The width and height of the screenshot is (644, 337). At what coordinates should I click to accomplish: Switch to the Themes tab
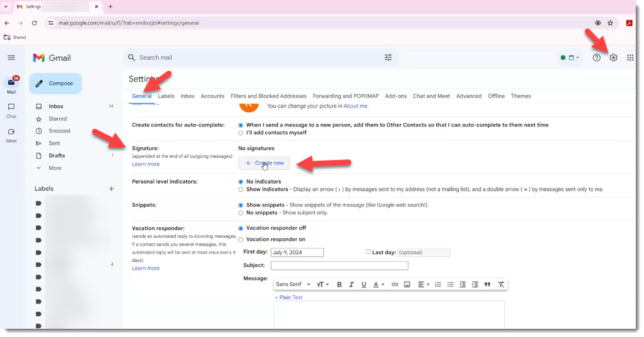click(521, 96)
